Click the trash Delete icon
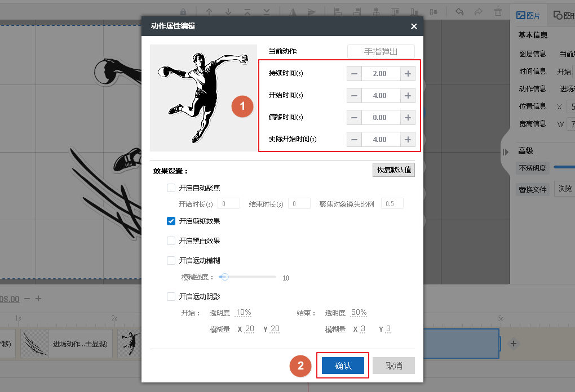575x392 pixels. (x=498, y=11)
